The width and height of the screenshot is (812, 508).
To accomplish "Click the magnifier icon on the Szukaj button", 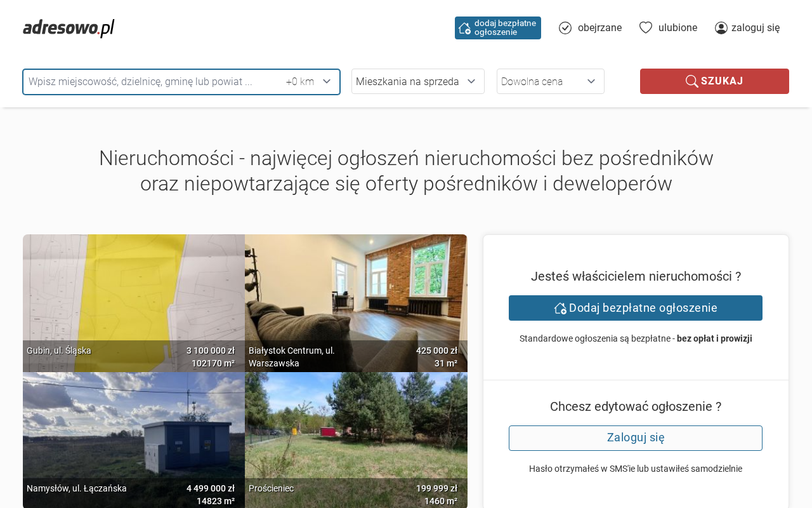I will point(691,81).
